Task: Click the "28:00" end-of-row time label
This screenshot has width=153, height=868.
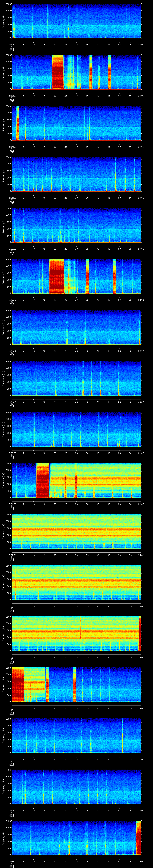Action: [x=141, y=300]
